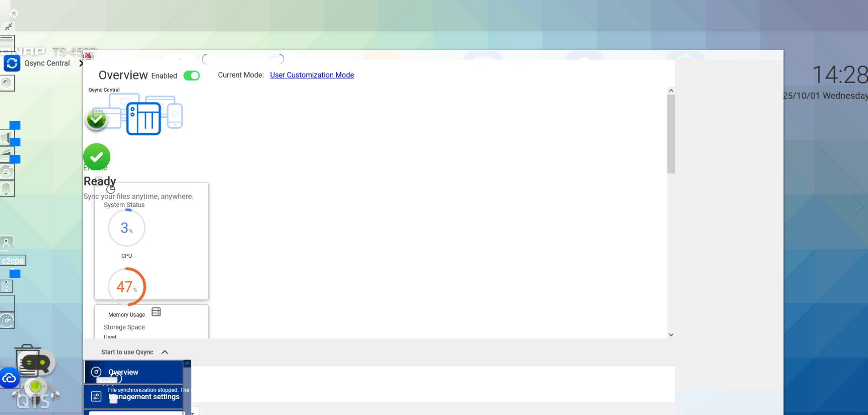Click the NAS device illustration

[144, 118]
